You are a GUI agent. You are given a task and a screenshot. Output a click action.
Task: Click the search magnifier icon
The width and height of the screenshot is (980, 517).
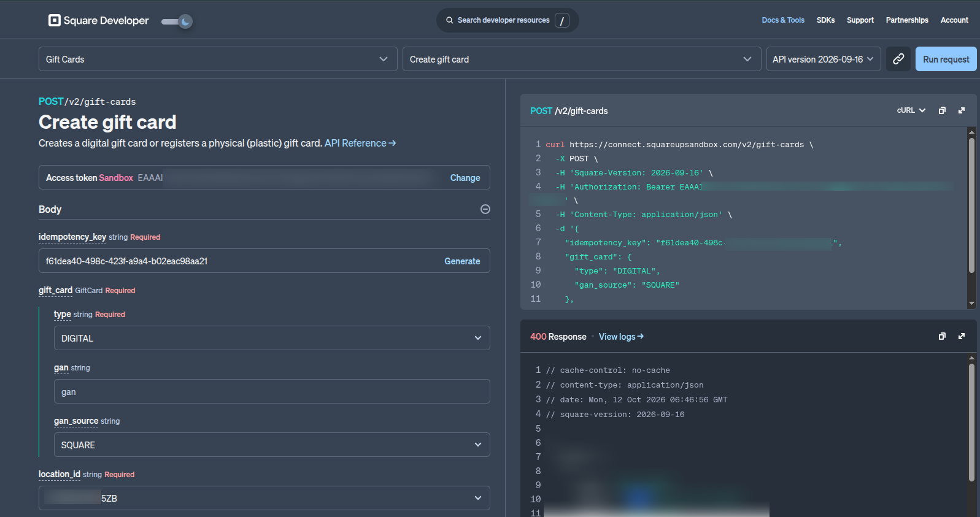(450, 20)
